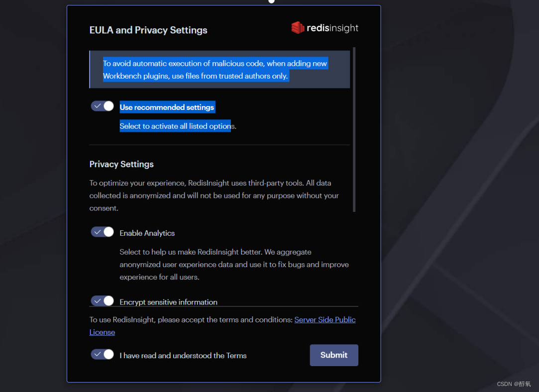Click the Use recommended settings label
The width and height of the screenshot is (539, 392).
pyautogui.click(x=167, y=107)
